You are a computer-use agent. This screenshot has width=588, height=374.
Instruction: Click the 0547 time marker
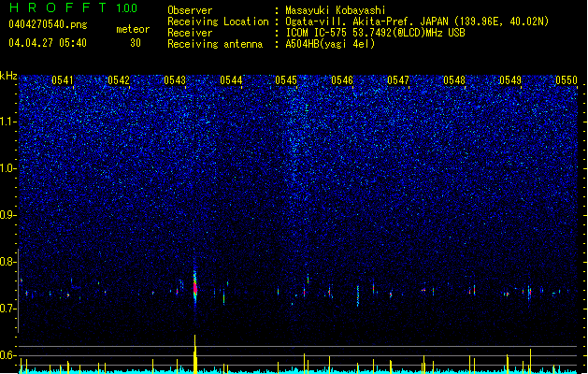point(398,80)
